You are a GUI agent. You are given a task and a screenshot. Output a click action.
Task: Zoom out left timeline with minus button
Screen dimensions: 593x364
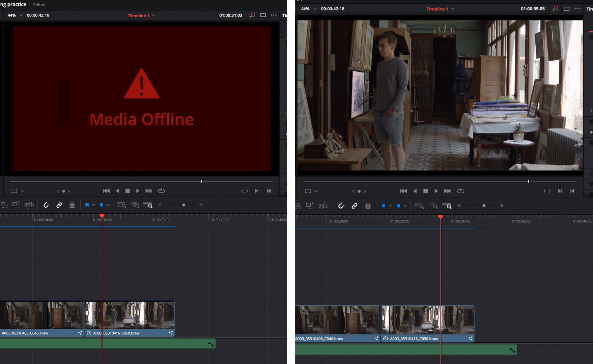click(160, 205)
